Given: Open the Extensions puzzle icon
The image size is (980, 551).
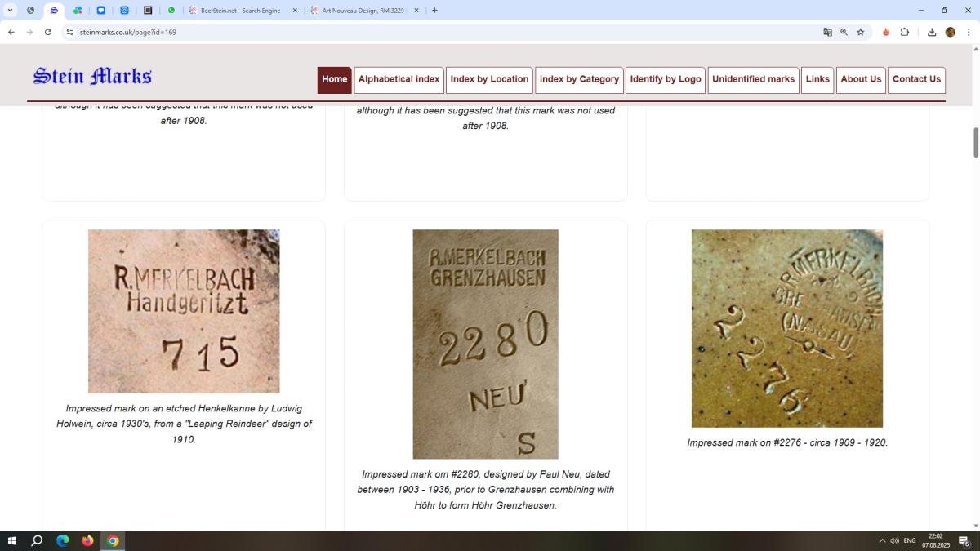Looking at the screenshot, I should (905, 32).
